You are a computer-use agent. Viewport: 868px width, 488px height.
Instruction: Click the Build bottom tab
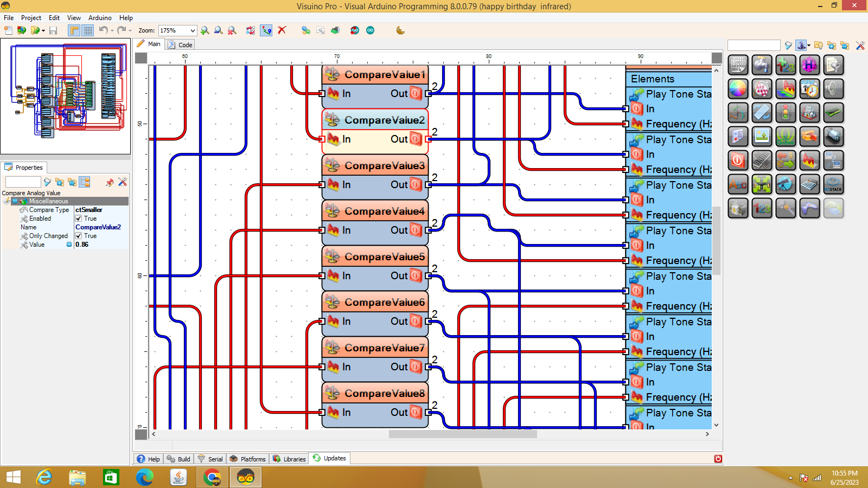pos(179,459)
